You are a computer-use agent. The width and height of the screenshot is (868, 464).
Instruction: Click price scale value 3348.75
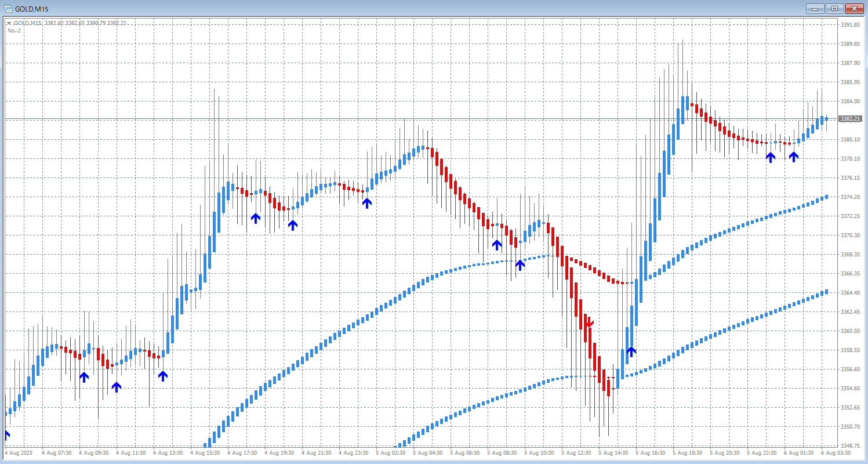(849, 446)
